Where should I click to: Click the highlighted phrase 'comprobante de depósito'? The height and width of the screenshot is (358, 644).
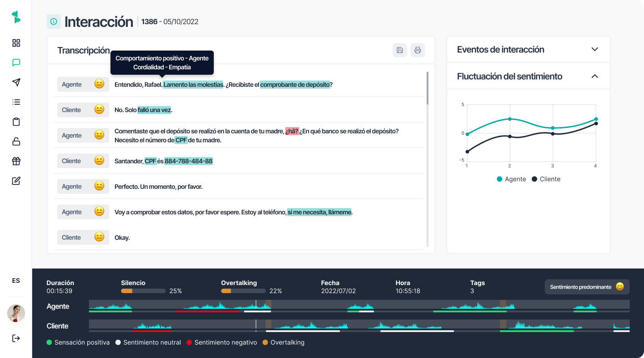[295, 85]
